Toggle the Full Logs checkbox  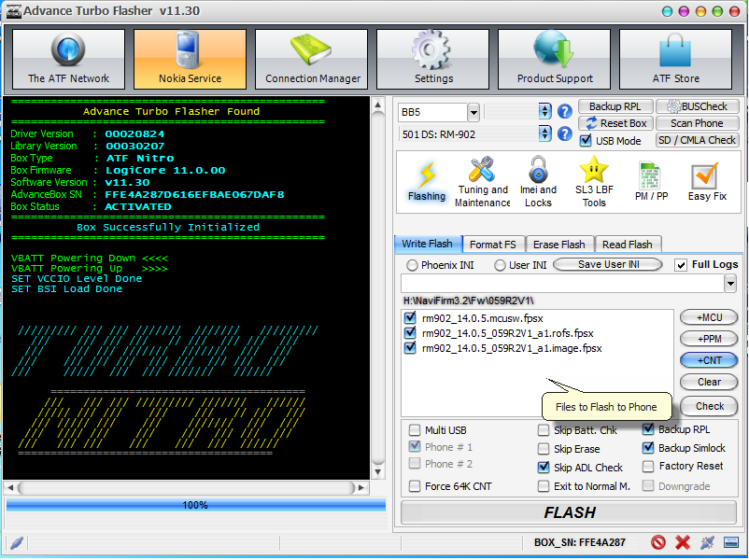[681, 265]
